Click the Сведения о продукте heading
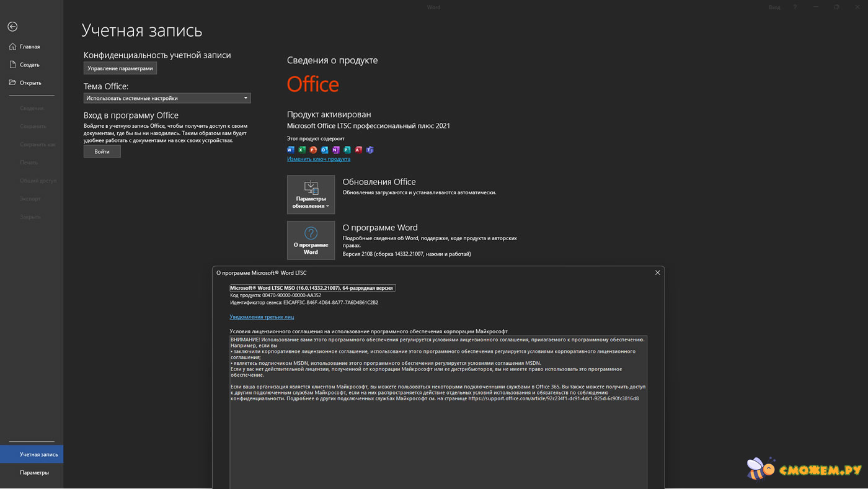The image size is (868, 489). 332,60
